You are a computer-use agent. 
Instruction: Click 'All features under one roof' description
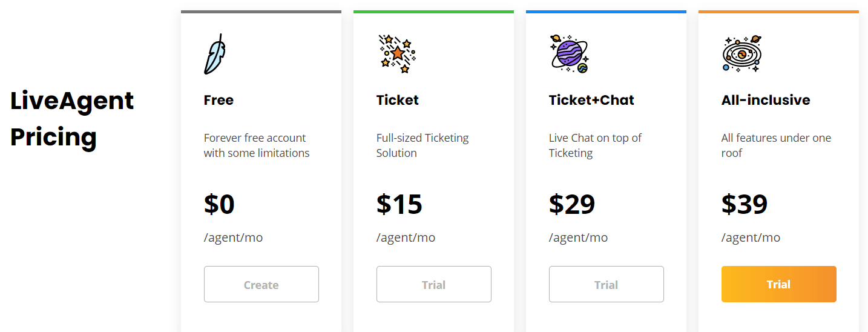776,145
